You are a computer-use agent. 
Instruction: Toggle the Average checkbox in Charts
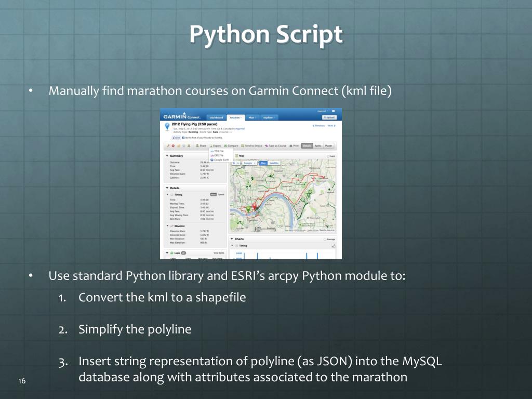pyautogui.click(x=325, y=239)
